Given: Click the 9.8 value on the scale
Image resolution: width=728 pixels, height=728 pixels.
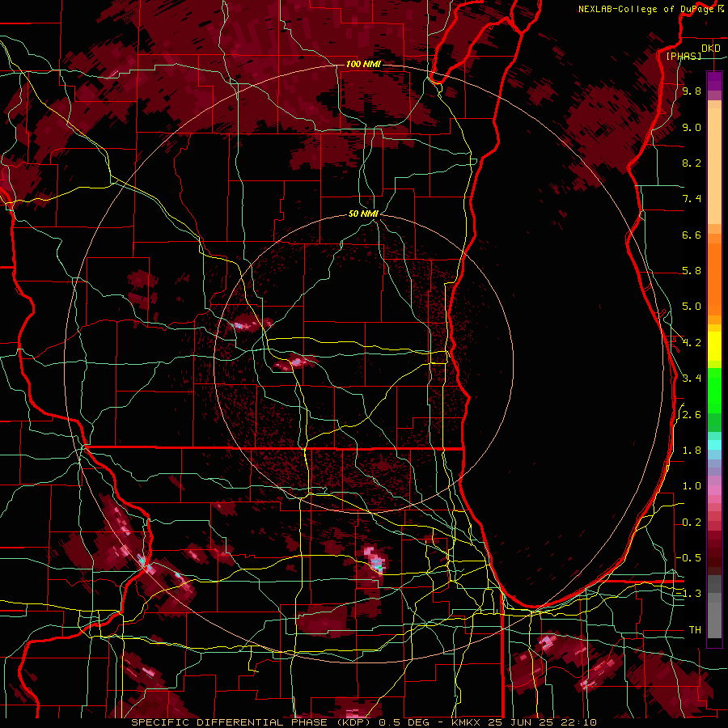Looking at the screenshot, I should point(692,91).
